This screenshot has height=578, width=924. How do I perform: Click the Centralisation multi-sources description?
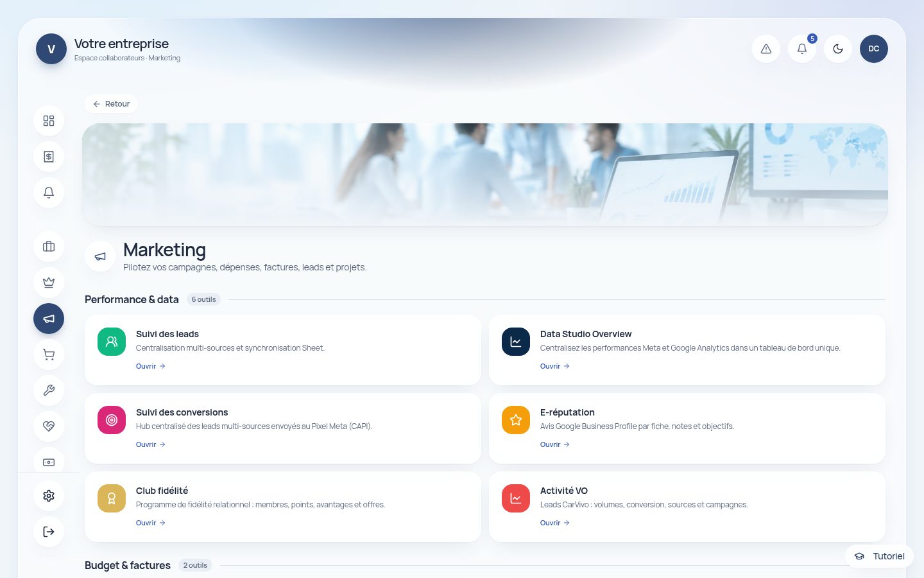coord(230,348)
